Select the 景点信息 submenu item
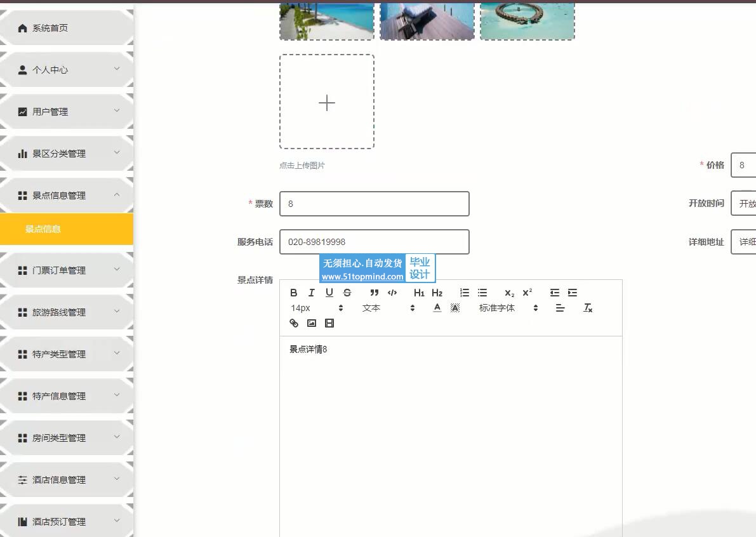 click(x=67, y=229)
